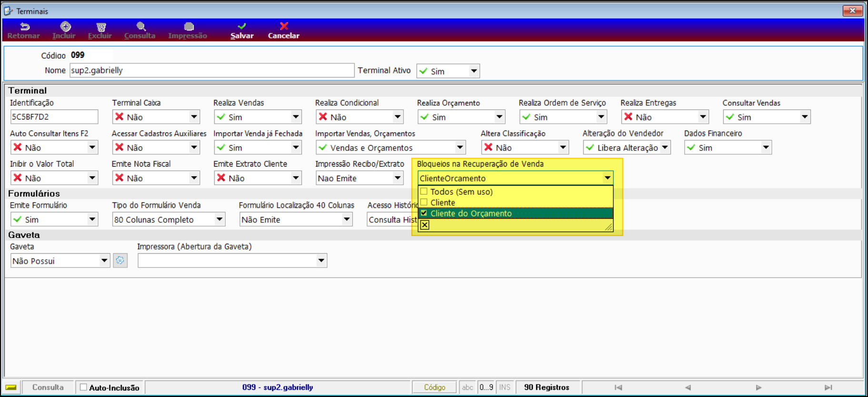Open the Gaveta dropdown
868x397 pixels.
tap(104, 260)
